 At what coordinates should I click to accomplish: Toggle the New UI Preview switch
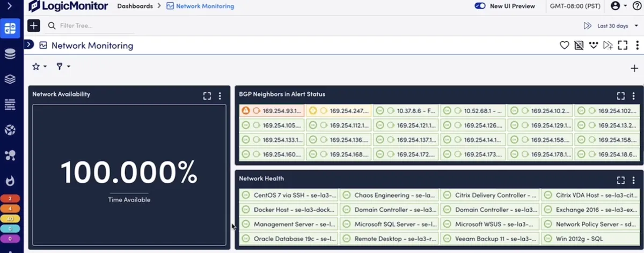click(480, 6)
